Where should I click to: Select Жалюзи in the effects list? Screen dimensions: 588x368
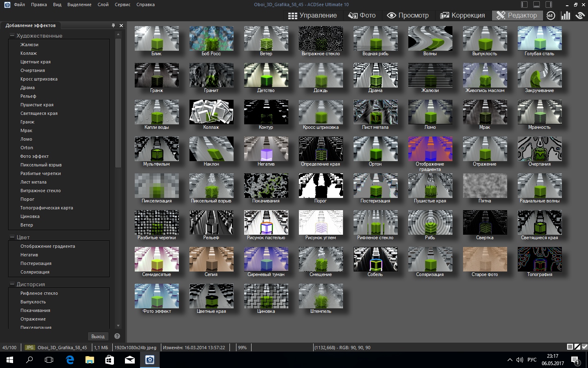coord(29,45)
